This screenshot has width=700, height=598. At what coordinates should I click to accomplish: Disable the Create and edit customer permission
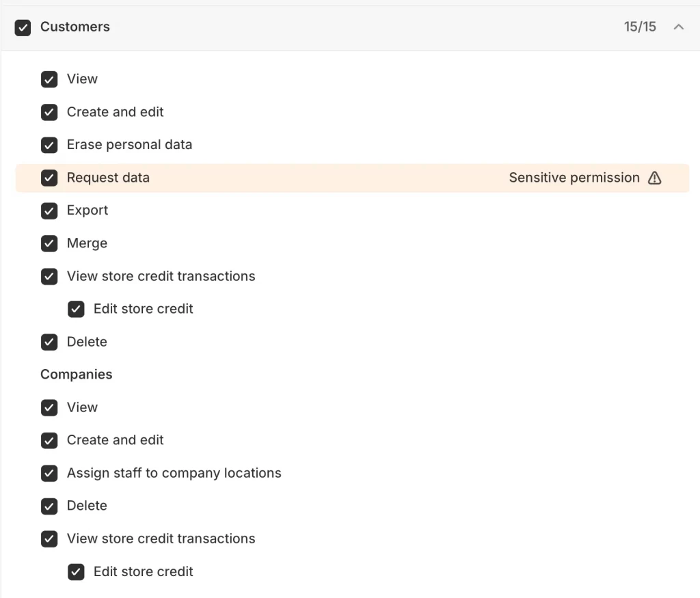pyautogui.click(x=49, y=112)
